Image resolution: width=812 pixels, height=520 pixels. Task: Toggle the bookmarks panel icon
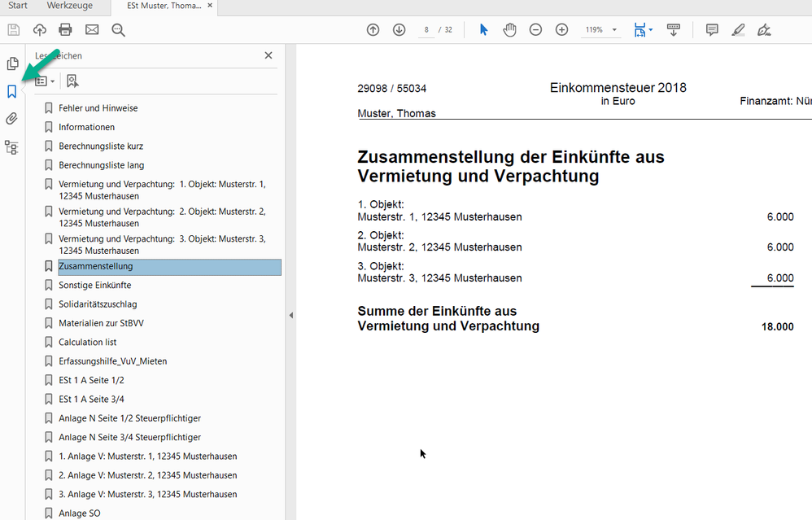point(12,92)
